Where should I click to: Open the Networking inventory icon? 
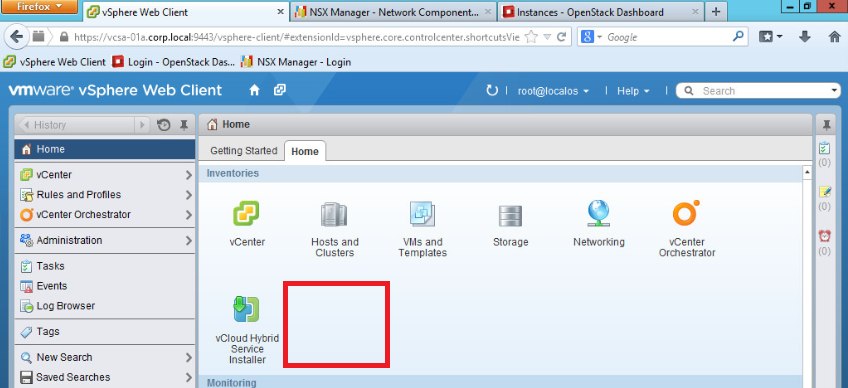pyautogui.click(x=598, y=213)
